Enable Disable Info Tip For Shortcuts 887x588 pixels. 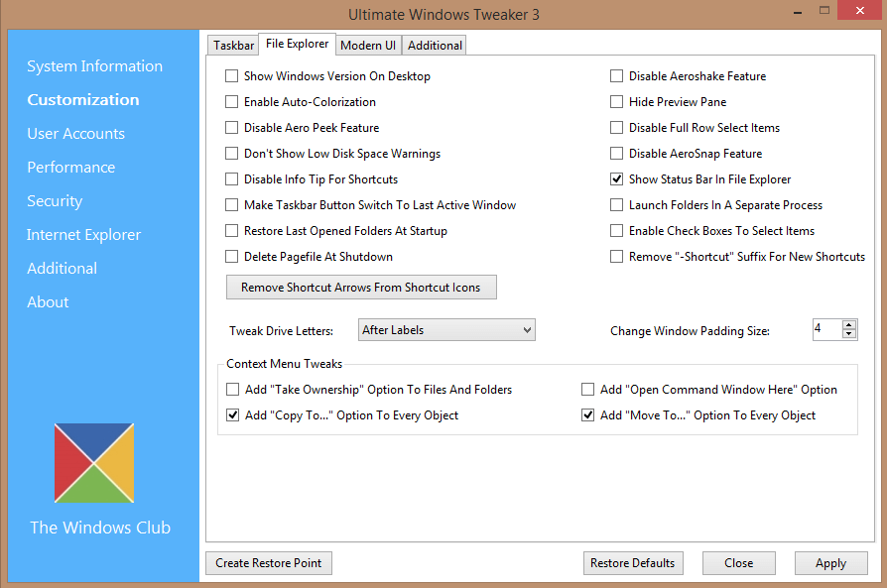pyautogui.click(x=231, y=179)
